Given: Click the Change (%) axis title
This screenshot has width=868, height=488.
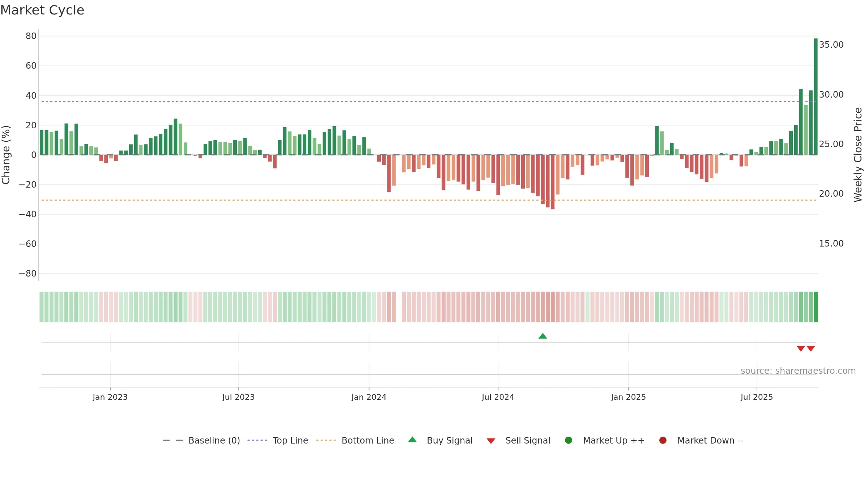Looking at the screenshot, I should click(6, 155).
